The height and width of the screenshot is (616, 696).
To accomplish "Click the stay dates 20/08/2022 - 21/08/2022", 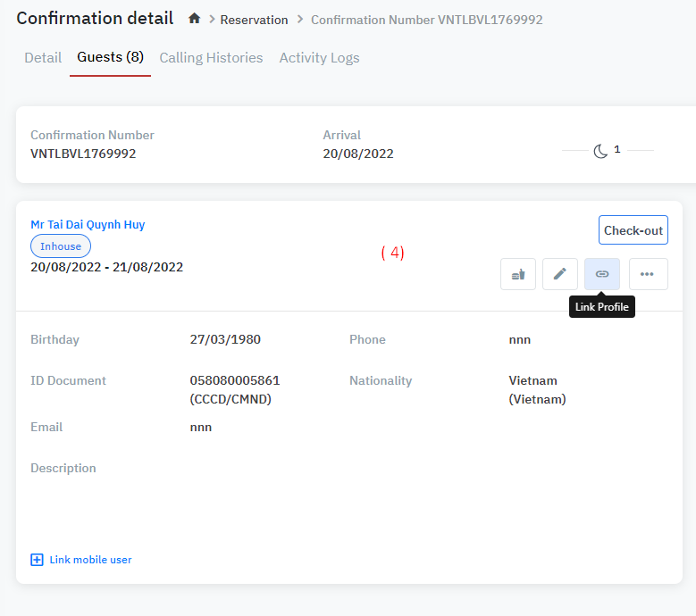I will click(x=106, y=267).
